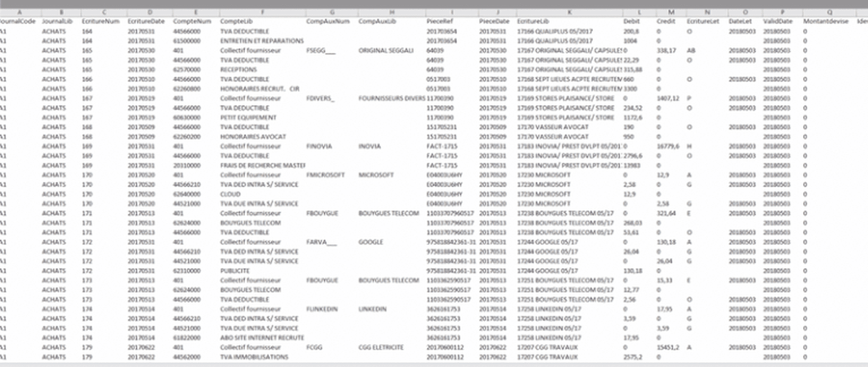Click the PETIT EQUIPEMENT cell
The width and height of the screenshot is (868, 367).
pyautogui.click(x=248, y=118)
